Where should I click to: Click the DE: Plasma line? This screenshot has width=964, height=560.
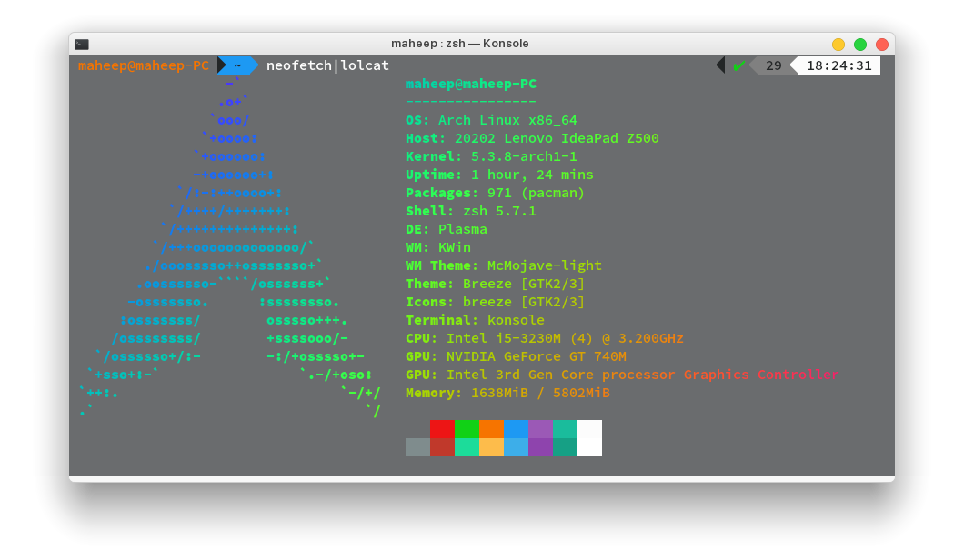[x=447, y=229]
